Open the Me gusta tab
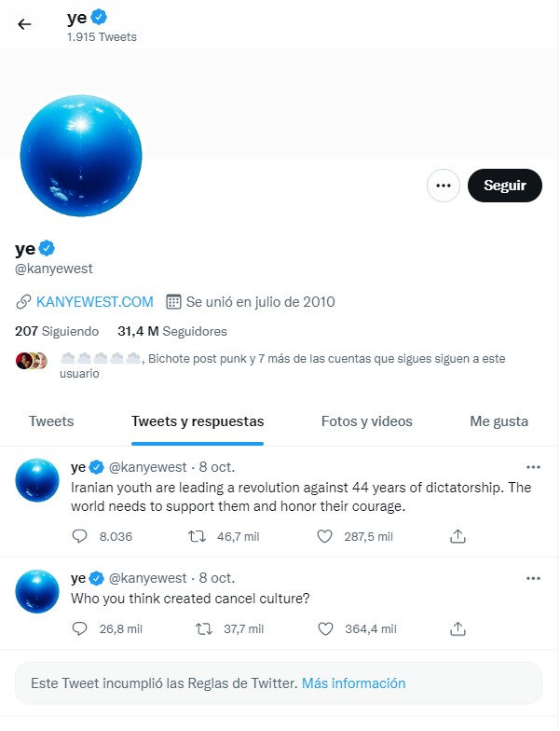Screen dimensions: 560x731 click(x=499, y=421)
